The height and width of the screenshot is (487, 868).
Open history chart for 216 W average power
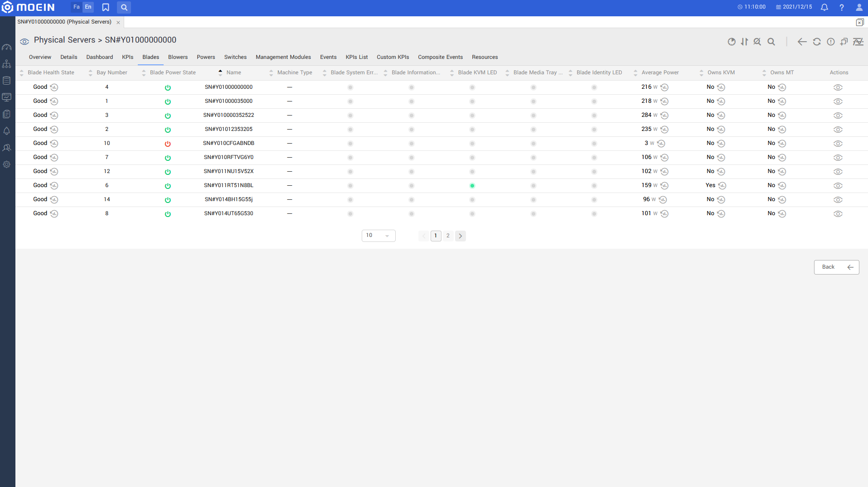coord(664,87)
